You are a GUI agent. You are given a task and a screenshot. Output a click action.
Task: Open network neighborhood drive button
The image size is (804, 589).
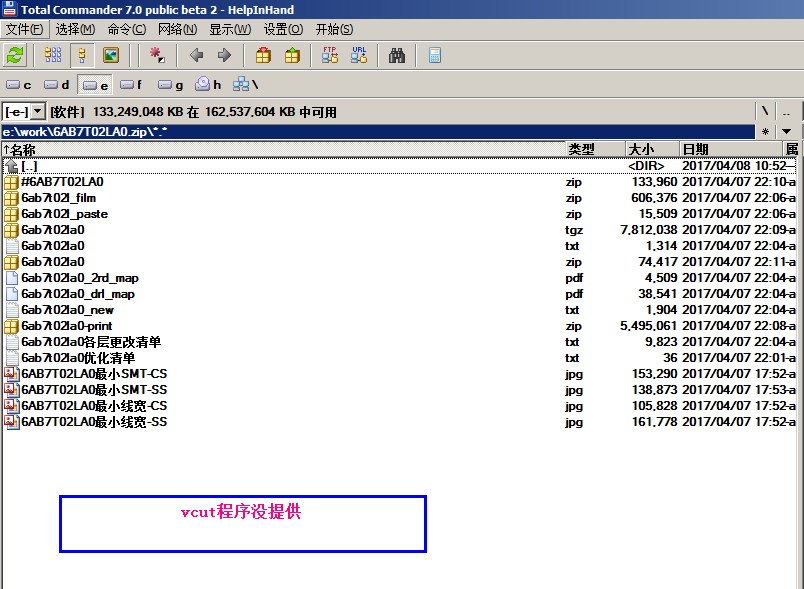(246, 85)
